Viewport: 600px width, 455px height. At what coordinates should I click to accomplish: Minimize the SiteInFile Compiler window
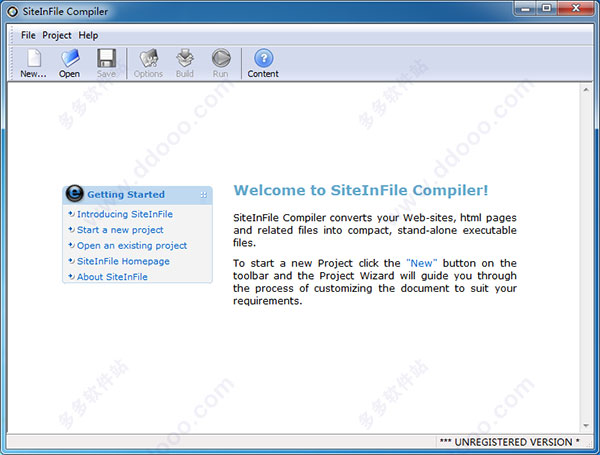(526, 8)
